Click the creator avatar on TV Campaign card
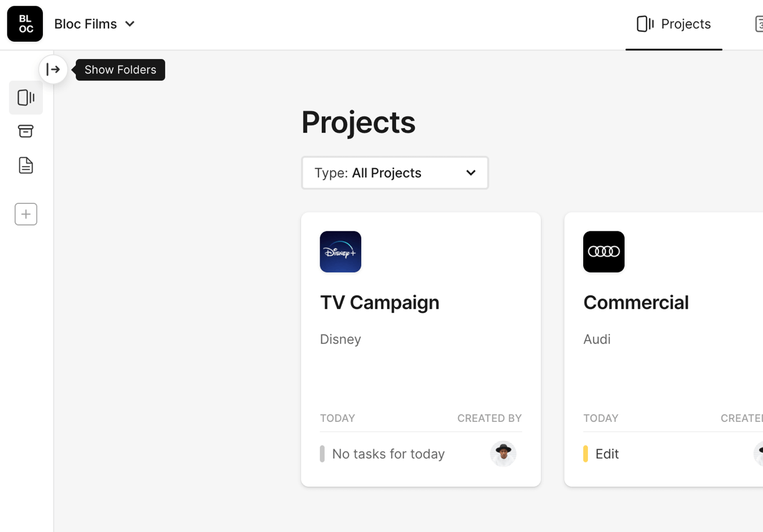 [503, 454]
